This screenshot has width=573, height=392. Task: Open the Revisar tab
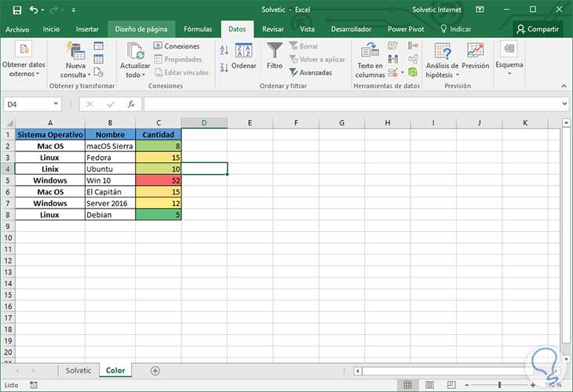(x=272, y=29)
